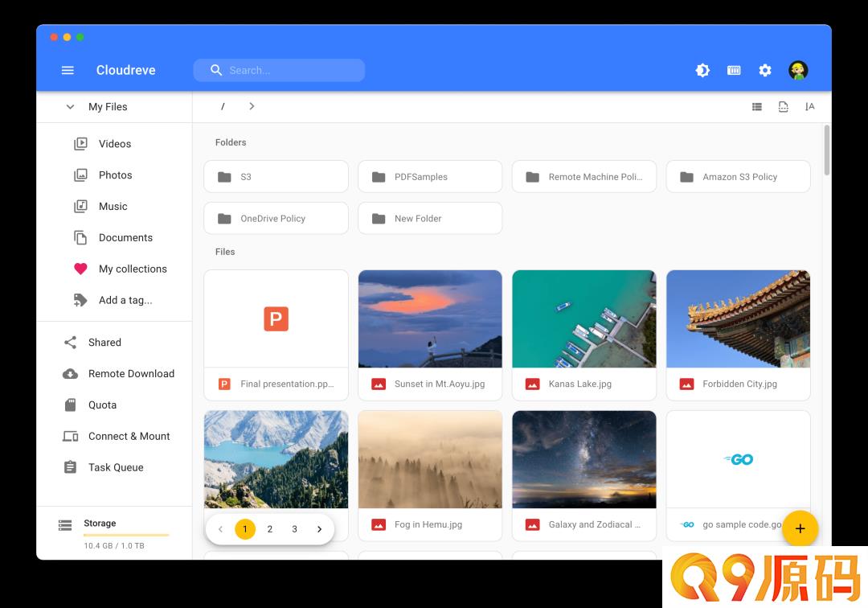
Task: Go to page 2
Action: pos(269,529)
